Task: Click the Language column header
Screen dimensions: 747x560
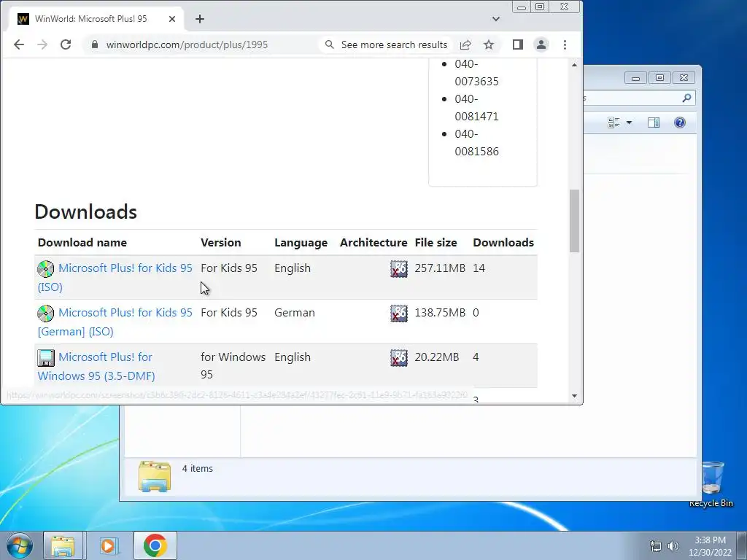Action: click(x=301, y=242)
